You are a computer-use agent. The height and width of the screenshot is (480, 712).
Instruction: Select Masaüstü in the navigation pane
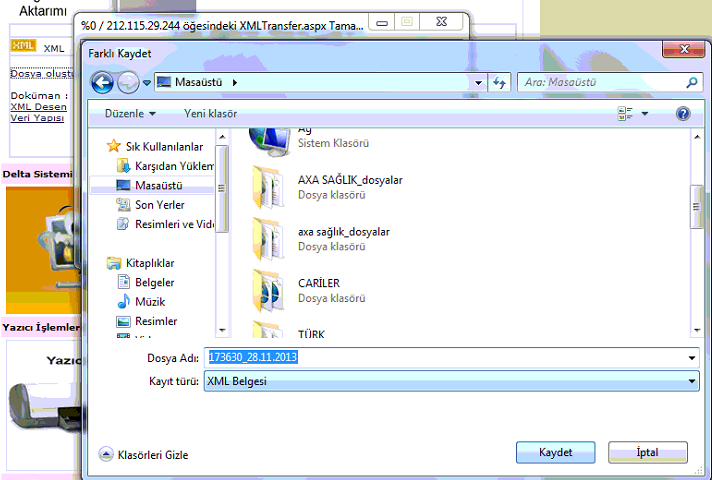coord(159,186)
